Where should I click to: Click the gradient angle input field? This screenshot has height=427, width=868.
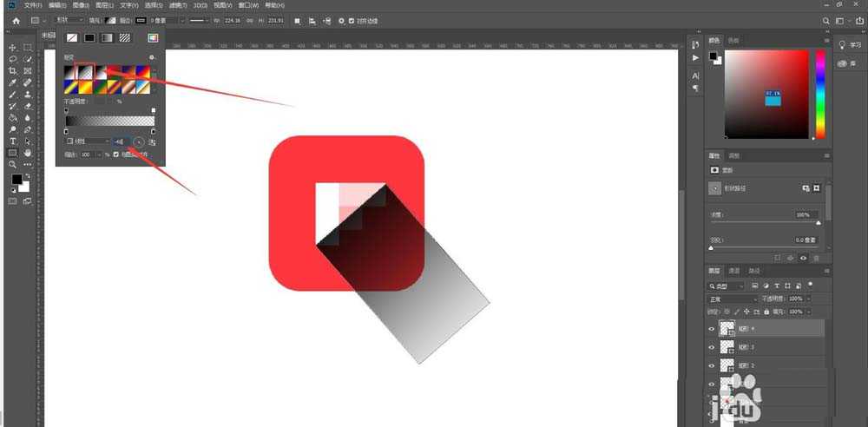pyautogui.click(x=121, y=141)
